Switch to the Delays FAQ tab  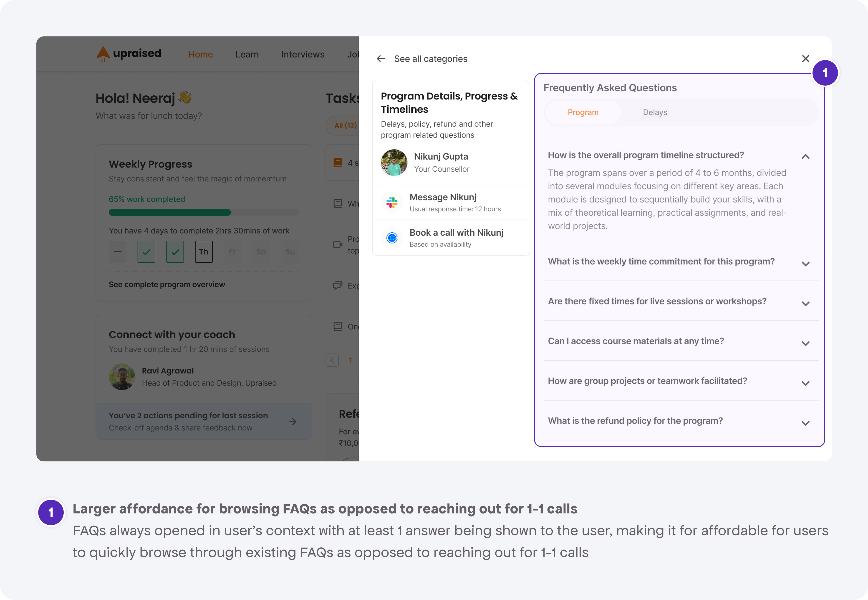[655, 112]
